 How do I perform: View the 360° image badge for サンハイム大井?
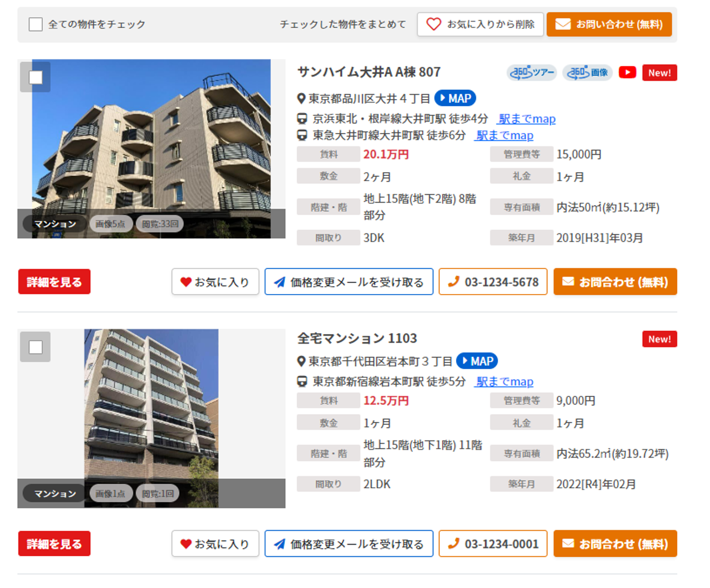click(587, 72)
